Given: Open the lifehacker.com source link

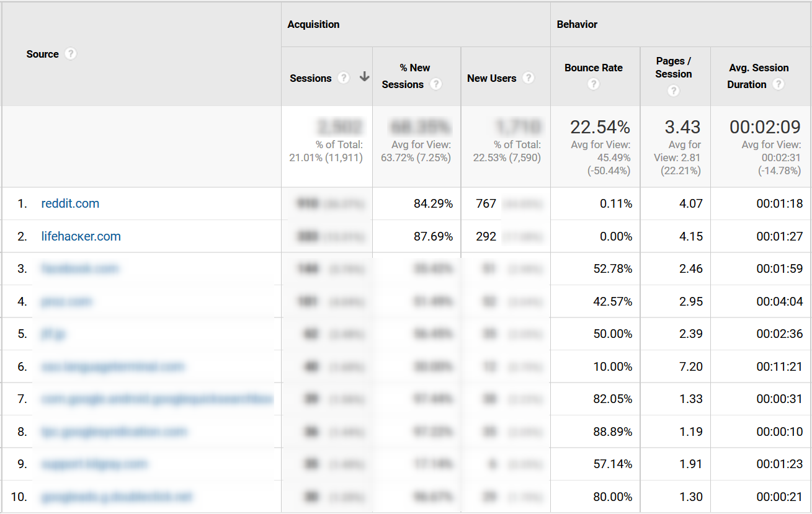Looking at the screenshot, I should pos(81,236).
